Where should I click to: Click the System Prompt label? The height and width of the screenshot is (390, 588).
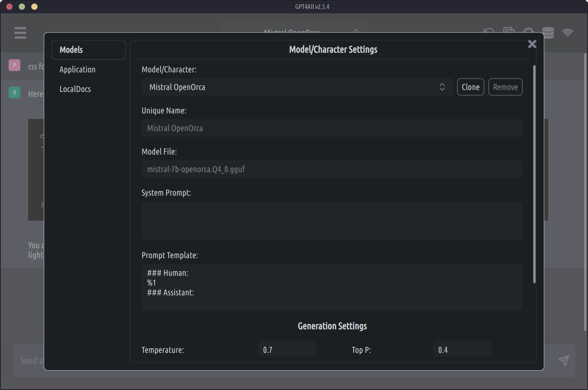pos(166,192)
